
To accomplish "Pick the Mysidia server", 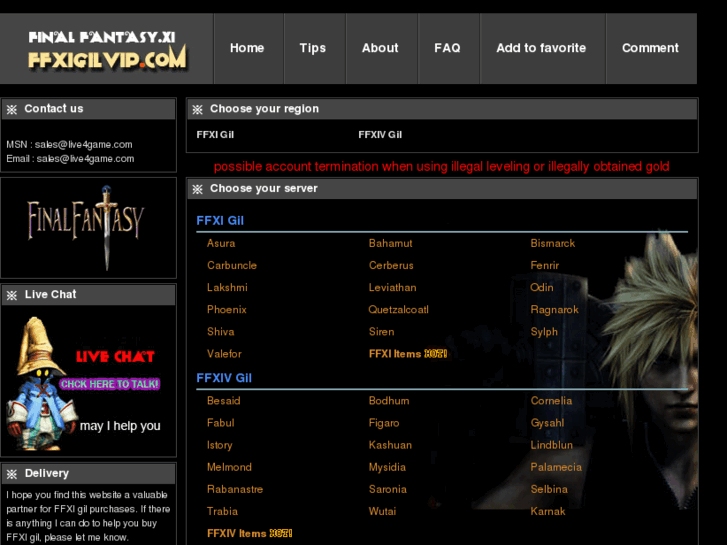I will (387, 467).
